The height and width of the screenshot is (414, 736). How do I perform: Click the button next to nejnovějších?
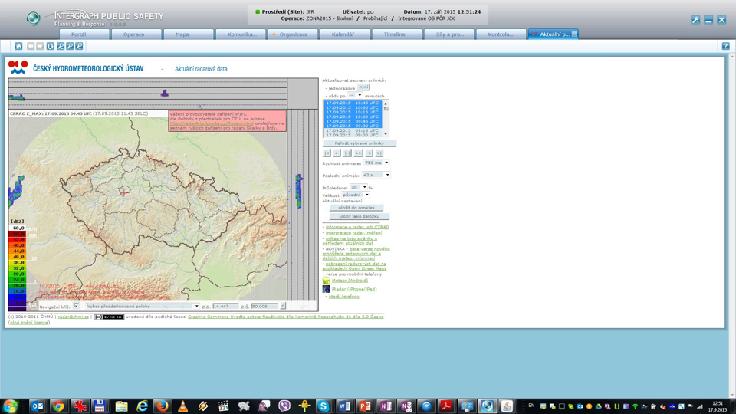[364, 88]
